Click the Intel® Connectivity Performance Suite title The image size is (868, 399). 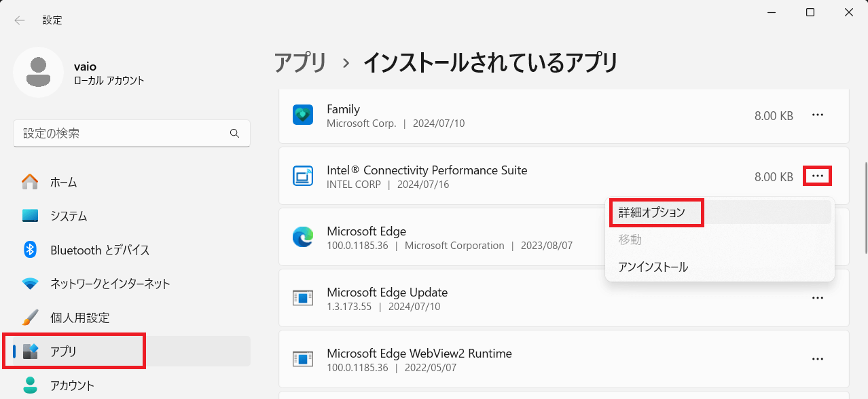click(x=427, y=170)
